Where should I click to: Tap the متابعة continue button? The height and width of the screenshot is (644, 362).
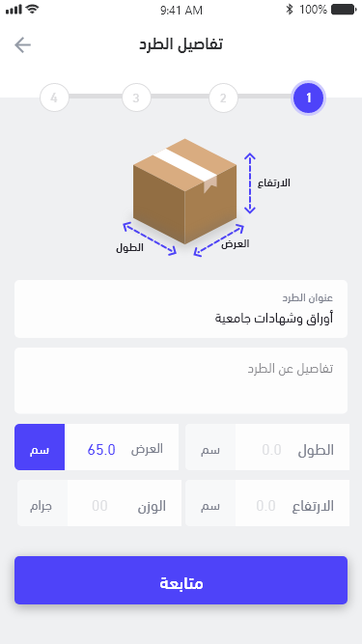181,580
